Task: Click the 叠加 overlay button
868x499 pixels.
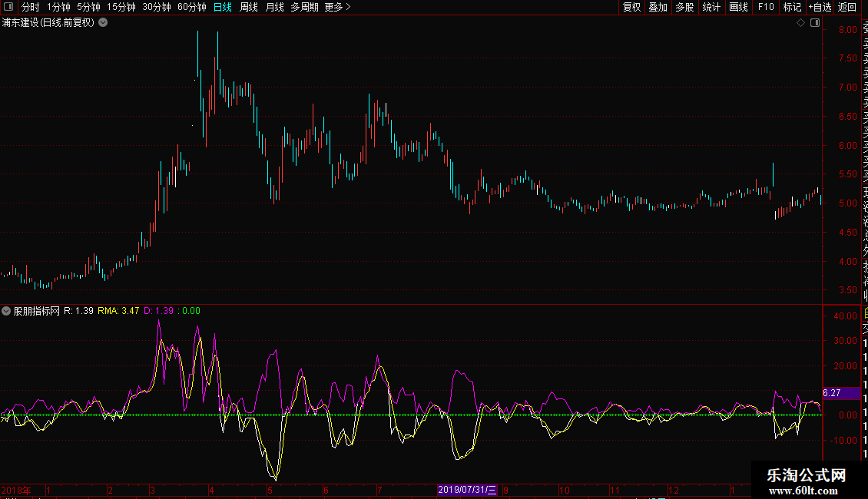Action: [658, 7]
